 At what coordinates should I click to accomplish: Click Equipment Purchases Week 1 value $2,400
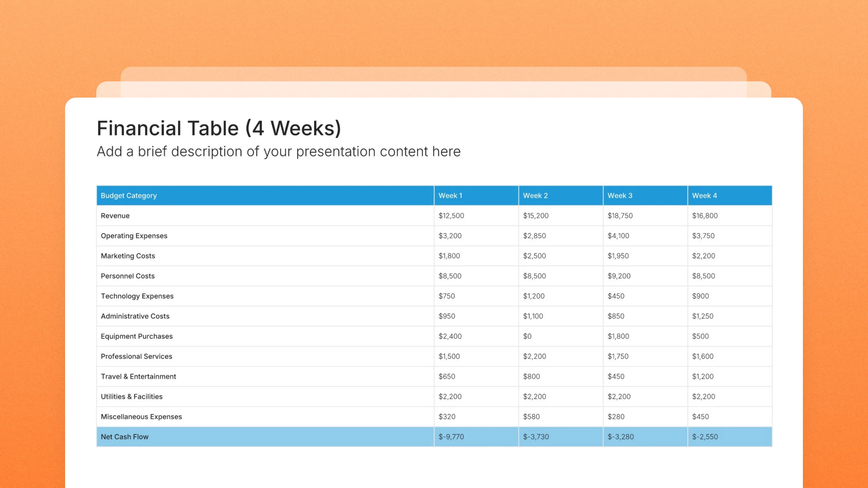coord(450,336)
